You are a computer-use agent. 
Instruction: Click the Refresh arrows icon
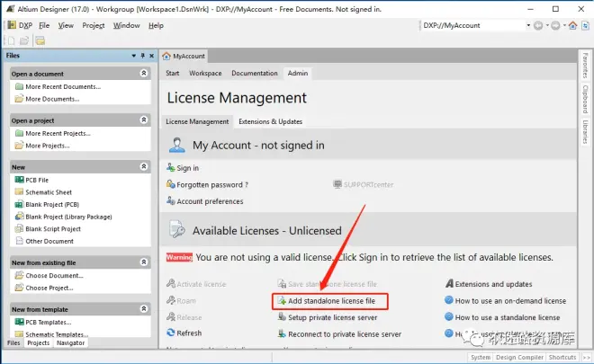[x=171, y=333]
